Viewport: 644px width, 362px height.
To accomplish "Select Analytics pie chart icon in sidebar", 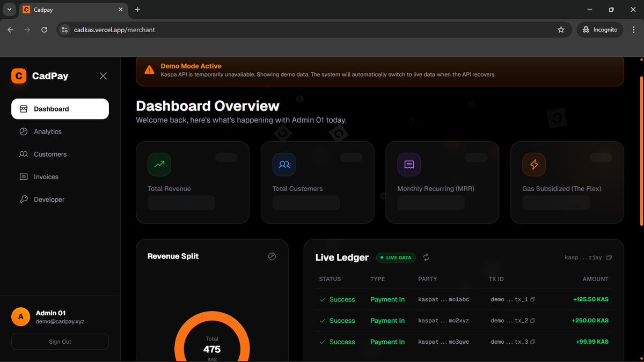I will (23, 131).
